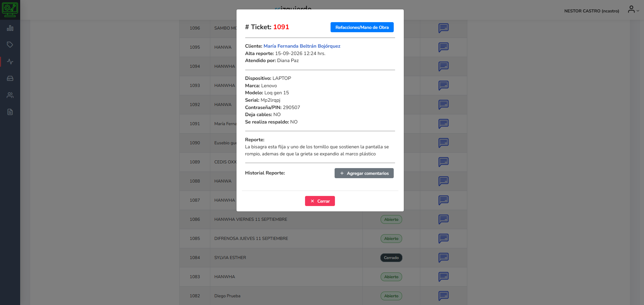The height and width of the screenshot is (305, 644).
Task: Close the ticket dialog with Cerrar
Action: (320, 201)
